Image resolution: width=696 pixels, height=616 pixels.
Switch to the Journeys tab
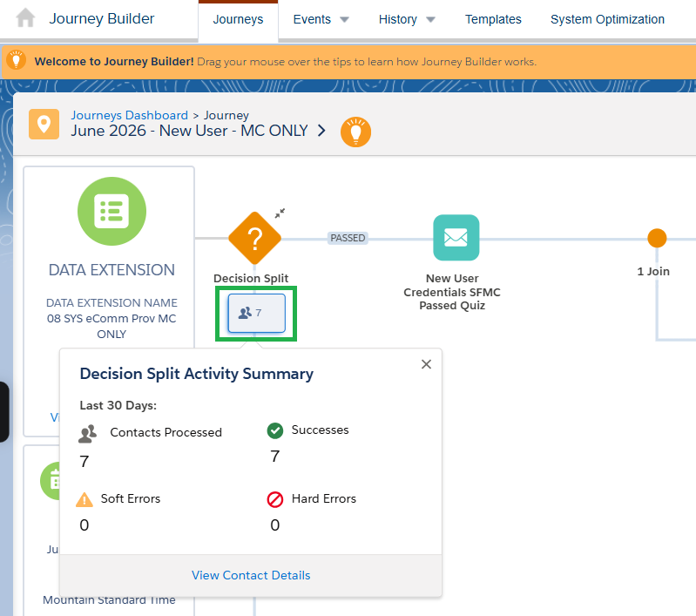click(238, 19)
